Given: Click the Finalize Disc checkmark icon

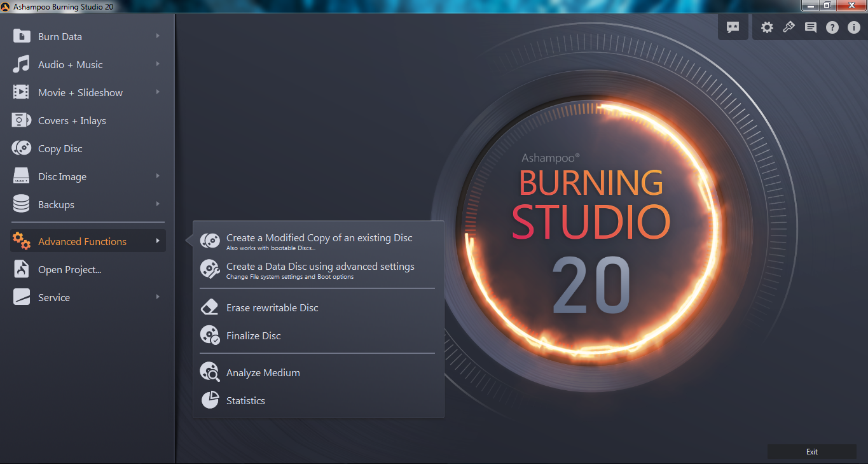Looking at the screenshot, I should [210, 335].
